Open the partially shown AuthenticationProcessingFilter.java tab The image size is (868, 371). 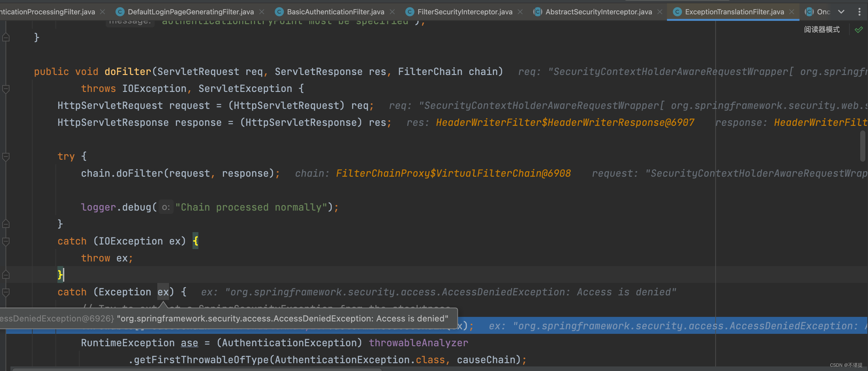tap(48, 12)
